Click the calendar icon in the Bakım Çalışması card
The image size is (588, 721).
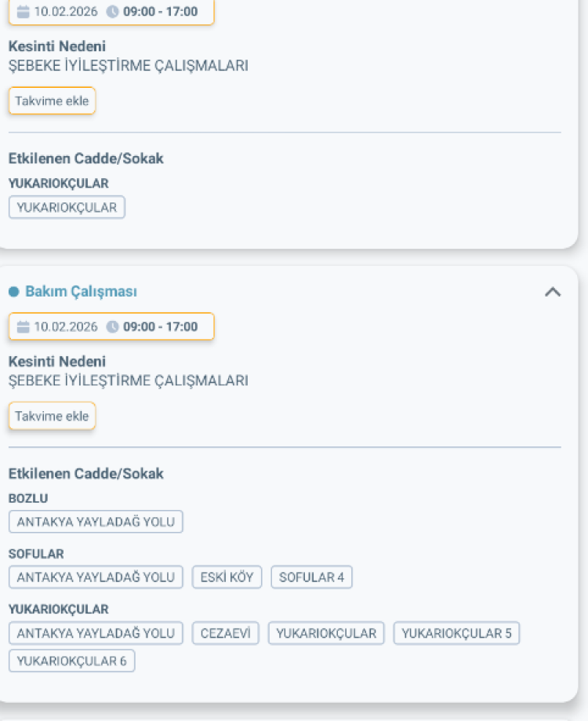coord(23,326)
